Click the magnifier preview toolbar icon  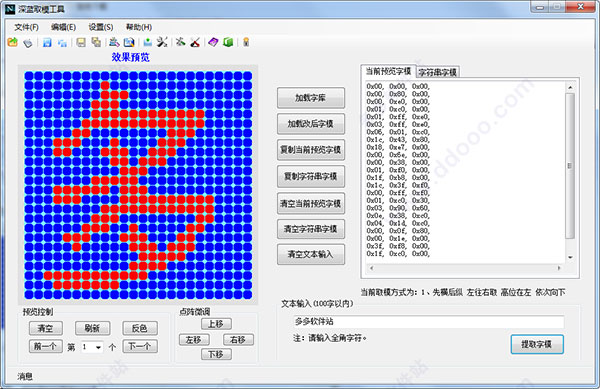129,42
